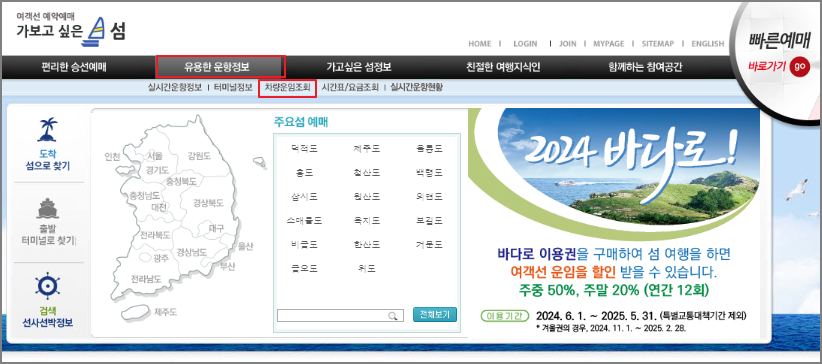Focus the island search input field

340,316
